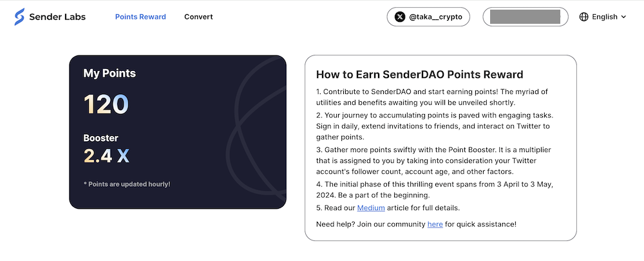Image resolution: width=644 pixels, height=261 pixels.
Task: Click the points updated hourly note
Action: (127, 184)
